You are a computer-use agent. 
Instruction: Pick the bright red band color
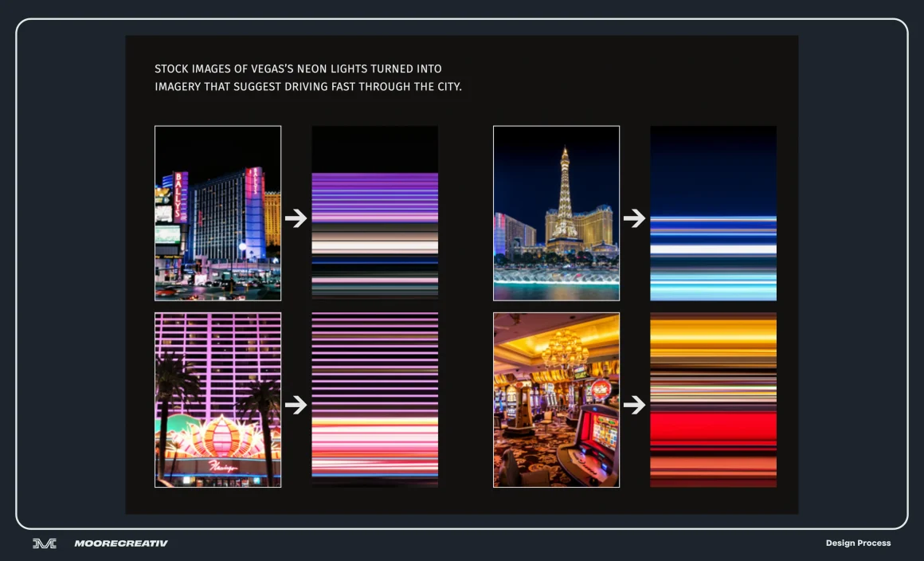[713, 427]
